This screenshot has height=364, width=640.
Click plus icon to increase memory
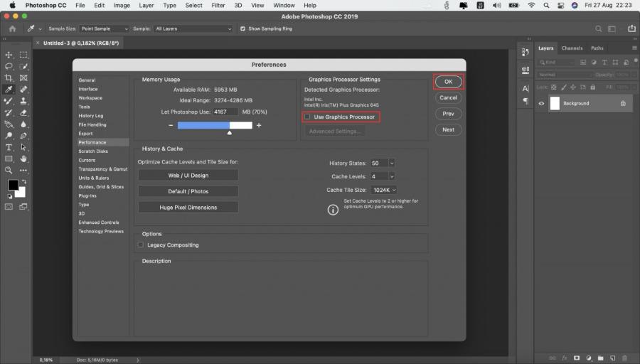coord(259,125)
